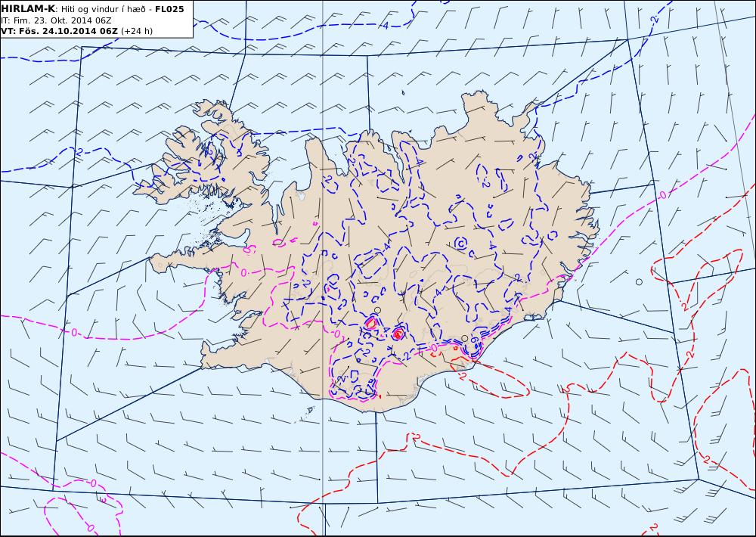Click the 'VT: Fös. 24.10.2014 06Z' valid time

[59, 31]
